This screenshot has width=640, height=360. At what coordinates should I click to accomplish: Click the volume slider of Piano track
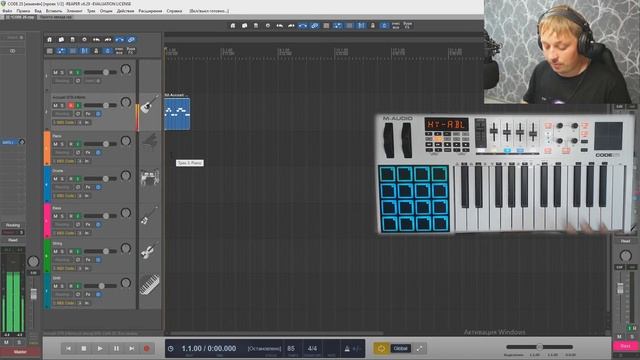coord(100,144)
